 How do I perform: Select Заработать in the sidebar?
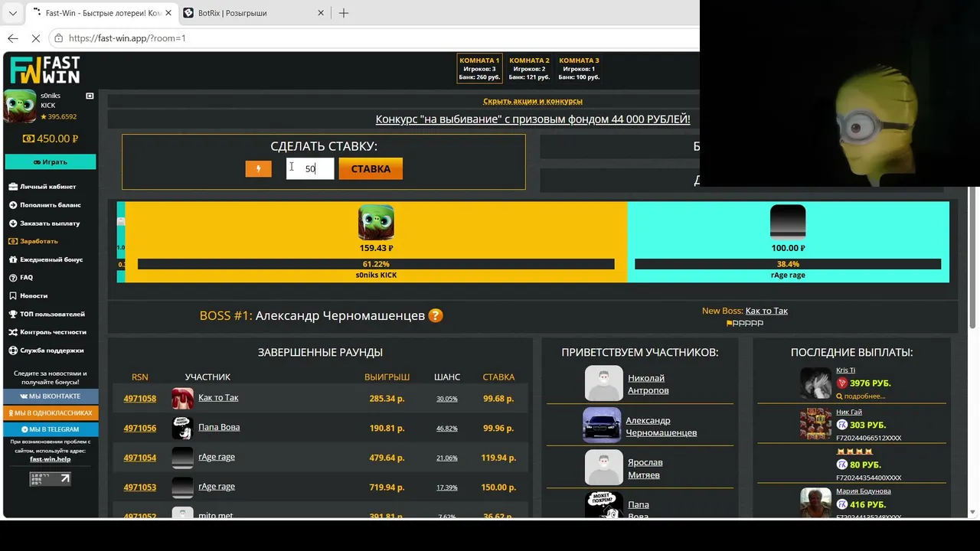[34, 241]
